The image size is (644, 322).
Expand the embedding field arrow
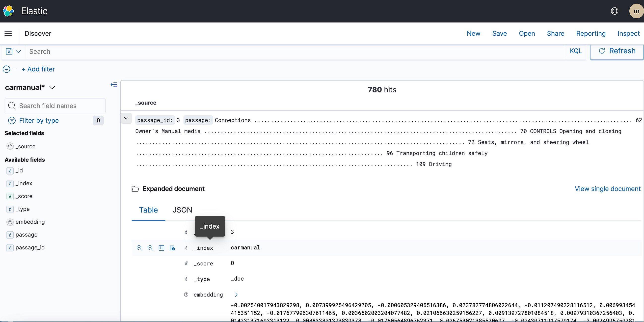point(236,295)
